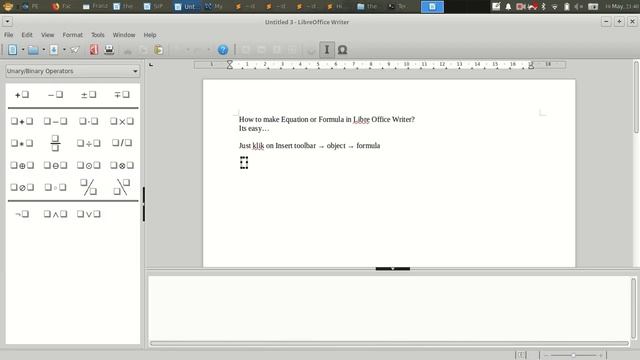
Task: Insert the small circle concatenate operator
Action: tap(56, 187)
